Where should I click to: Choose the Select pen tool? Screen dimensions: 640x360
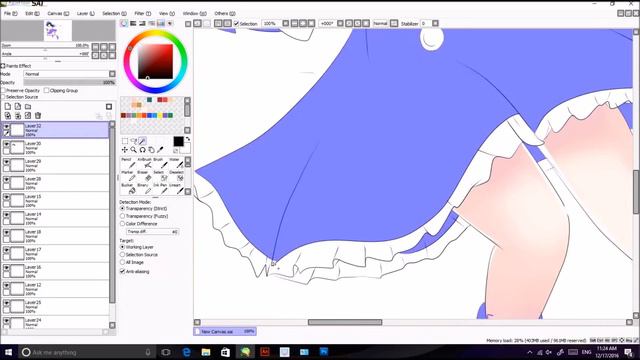(x=162, y=176)
